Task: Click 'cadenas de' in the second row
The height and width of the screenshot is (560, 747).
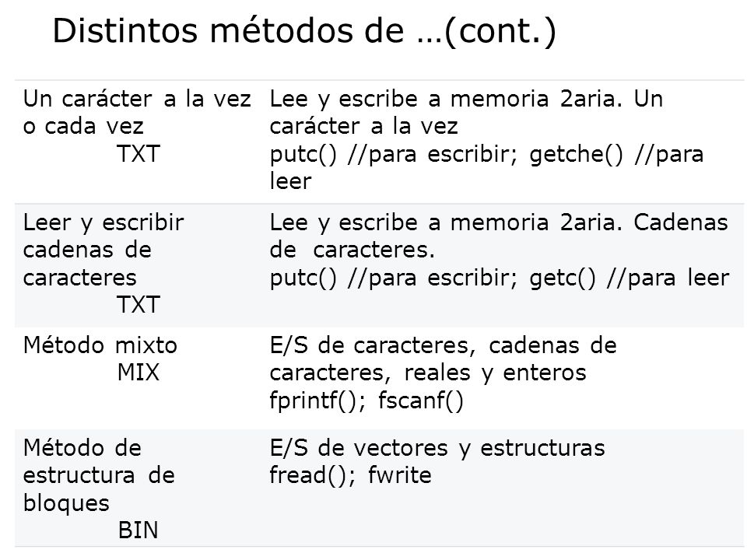Action: 87,250
